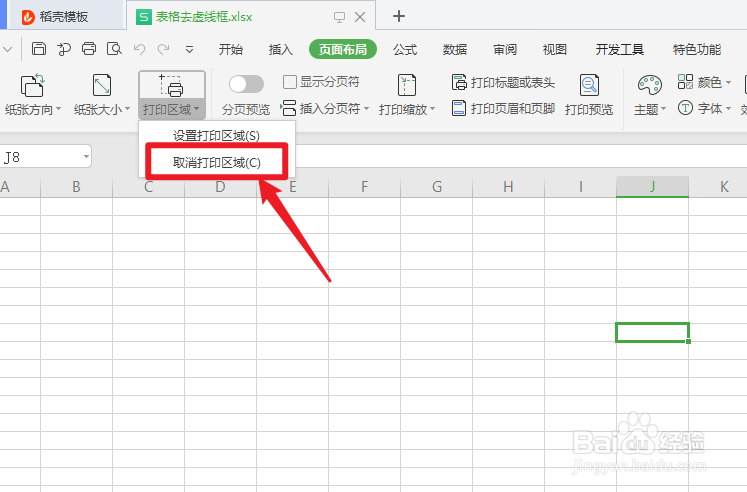
Task: Switch to the 数据 ribbon tab
Action: pyautogui.click(x=454, y=50)
